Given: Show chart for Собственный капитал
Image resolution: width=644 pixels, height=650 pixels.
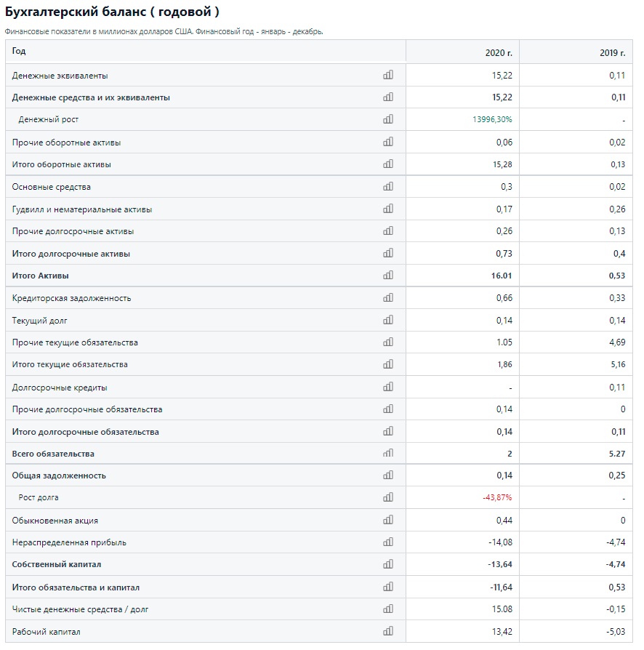Looking at the screenshot, I should 388,564.
